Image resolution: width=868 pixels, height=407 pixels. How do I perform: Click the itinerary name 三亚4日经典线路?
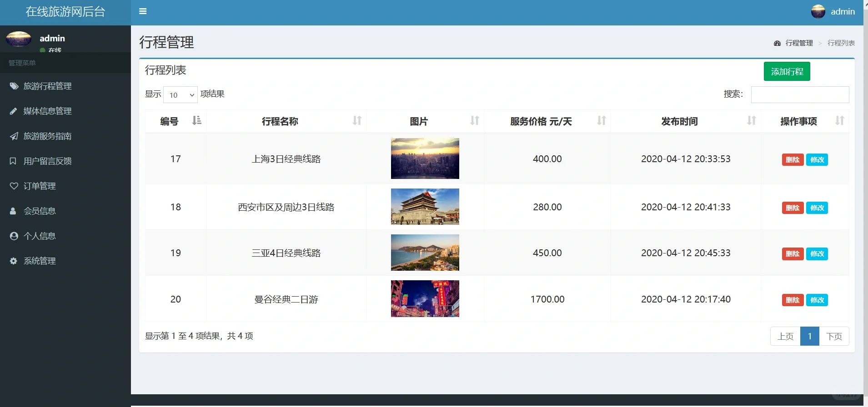(x=286, y=253)
